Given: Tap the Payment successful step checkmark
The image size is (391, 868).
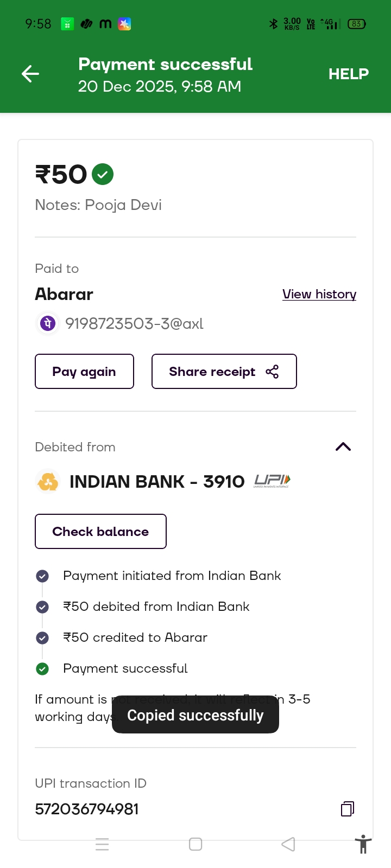Looking at the screenshot, I should tap(42, 669).
